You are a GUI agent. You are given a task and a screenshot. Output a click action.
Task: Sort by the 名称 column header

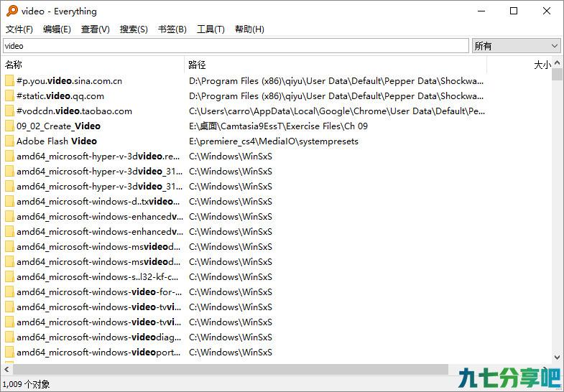[x=93, y=65]
